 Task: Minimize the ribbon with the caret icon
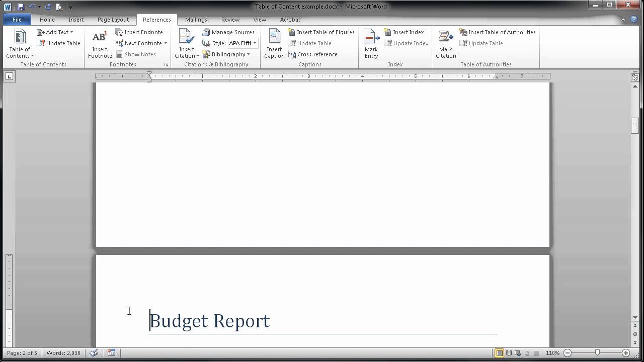coord(623,20)
